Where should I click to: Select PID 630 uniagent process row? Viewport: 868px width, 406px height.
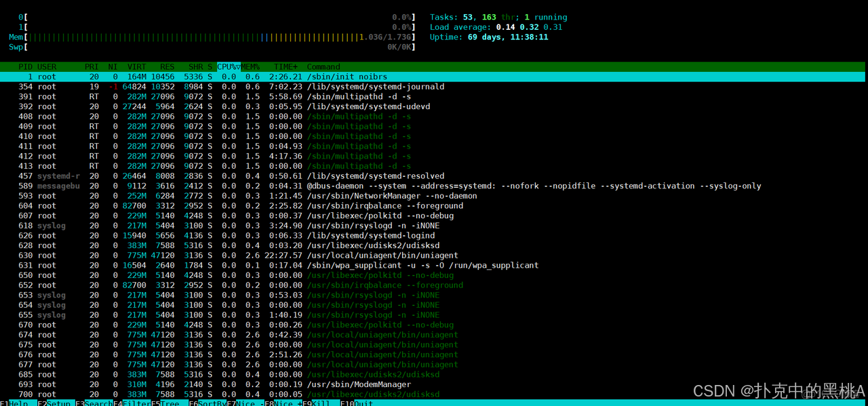tap(434, 256)
